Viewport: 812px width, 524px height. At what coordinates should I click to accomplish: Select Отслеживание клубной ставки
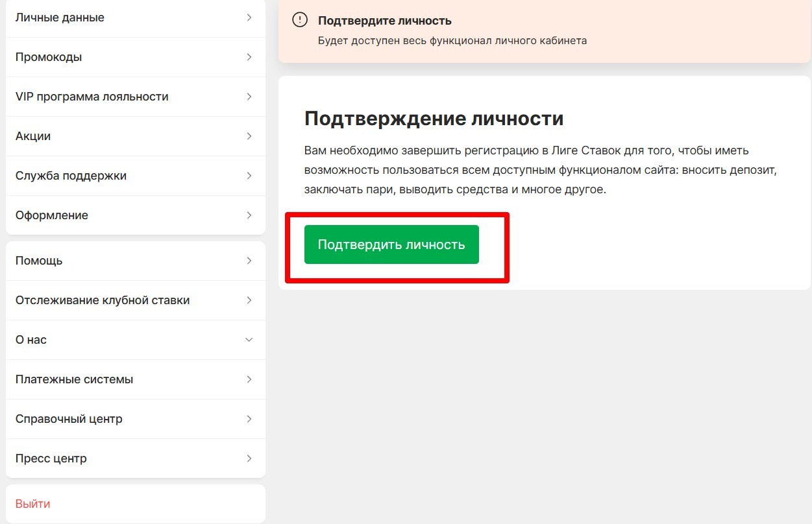(x=102, y=300)
